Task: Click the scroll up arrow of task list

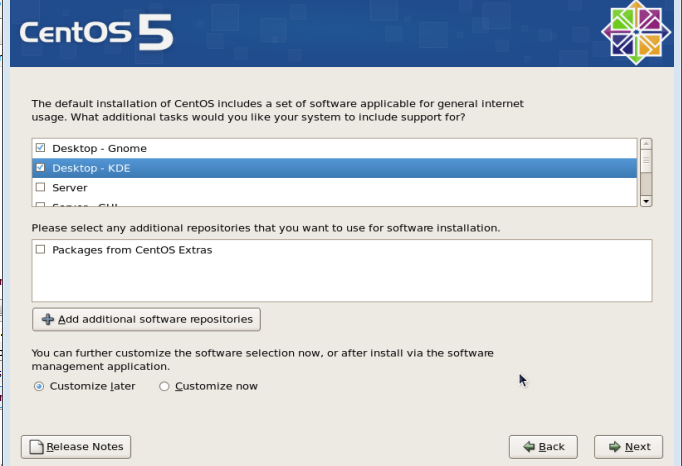Action: tap(646, 144)
